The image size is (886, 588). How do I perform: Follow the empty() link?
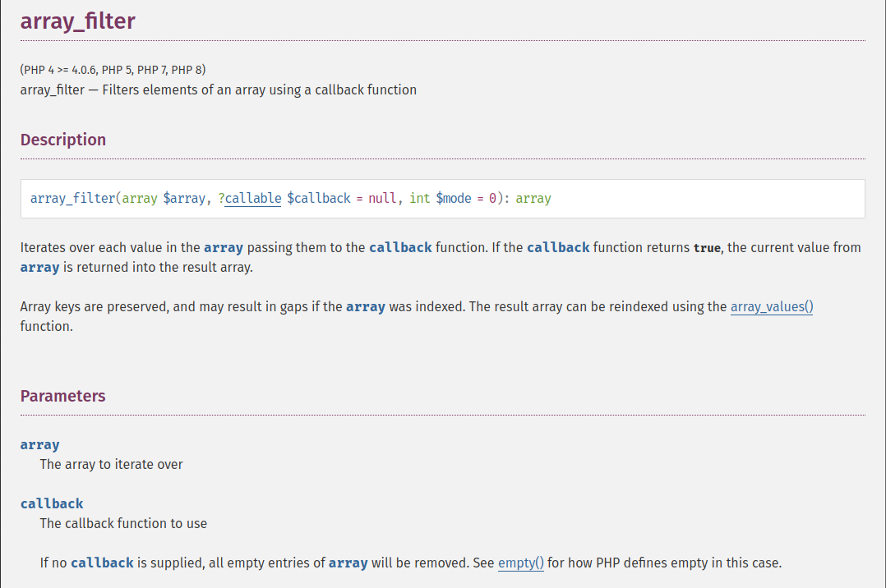coord(520,563)
